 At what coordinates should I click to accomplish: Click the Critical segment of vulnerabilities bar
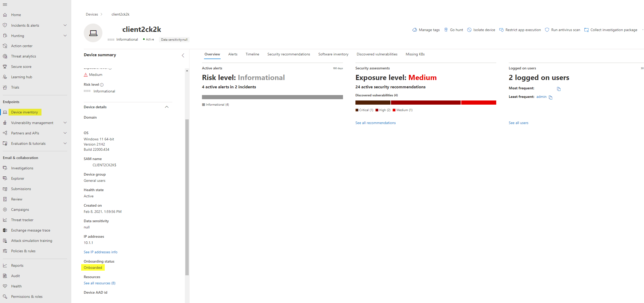pyautogui.click(x=373, y=103)
